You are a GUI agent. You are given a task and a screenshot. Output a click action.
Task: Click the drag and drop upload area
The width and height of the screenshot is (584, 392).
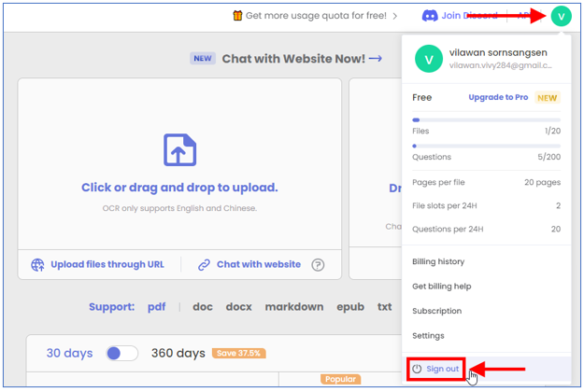tap(179, 187)
